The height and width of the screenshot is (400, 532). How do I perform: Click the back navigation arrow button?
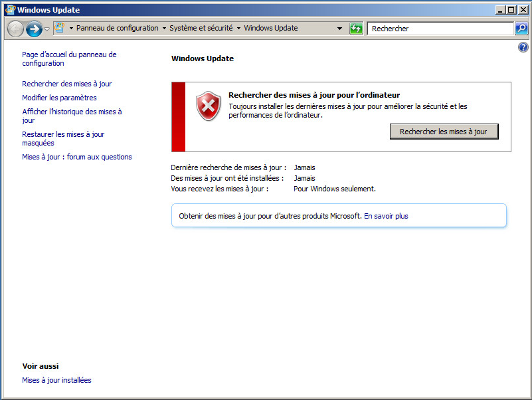(15, 29)
